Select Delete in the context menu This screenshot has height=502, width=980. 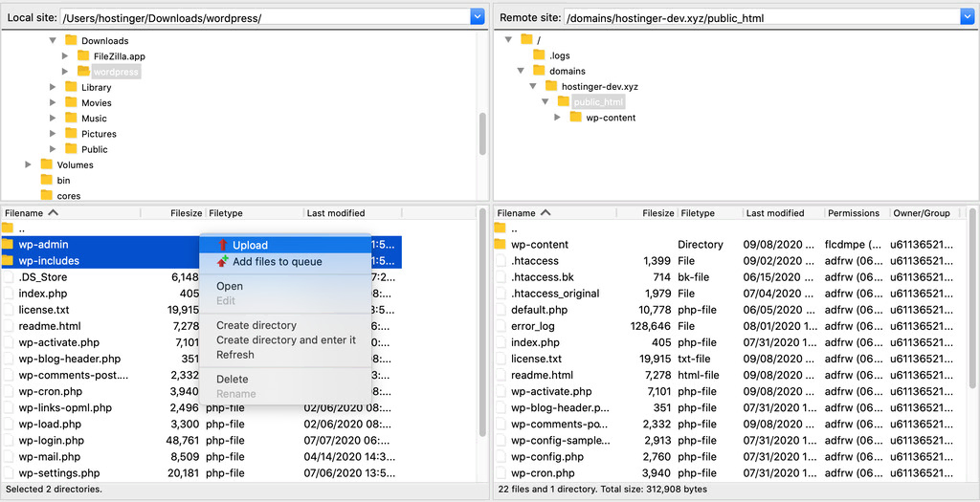pos(232,380)
